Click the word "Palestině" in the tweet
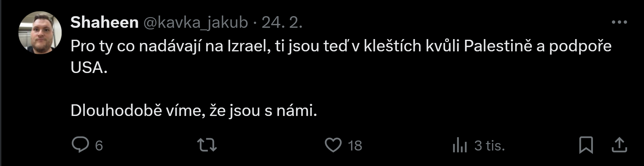 (498, 46)
